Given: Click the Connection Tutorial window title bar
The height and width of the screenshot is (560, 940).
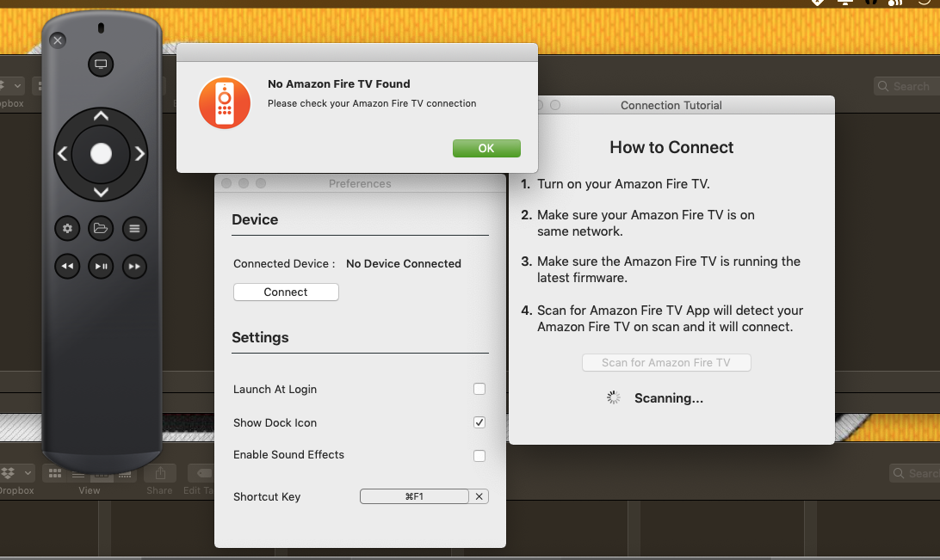Looking at the screenshot, I should point(671,106).
